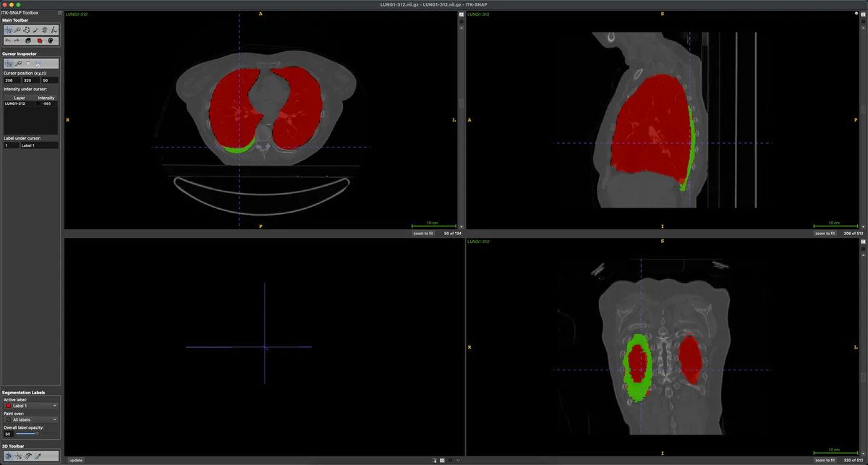Select the Annotation tool in Main Toolbar
868x465 pixels.
54,30
